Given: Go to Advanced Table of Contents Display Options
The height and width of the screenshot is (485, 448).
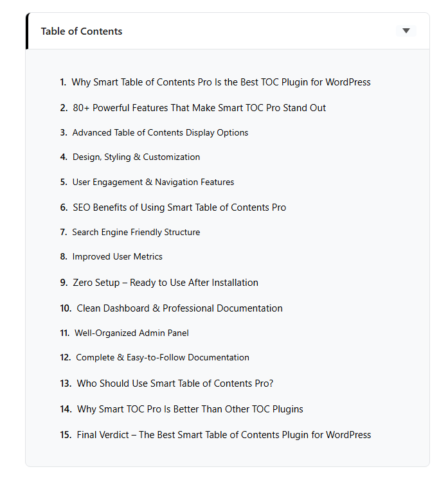Looking at the screenshot, I should coord(160,132).
